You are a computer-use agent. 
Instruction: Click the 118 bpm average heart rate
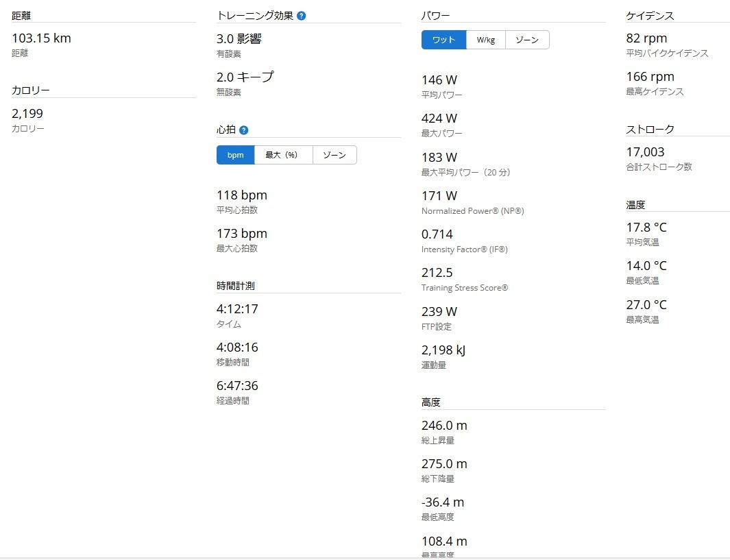point(242,195)
